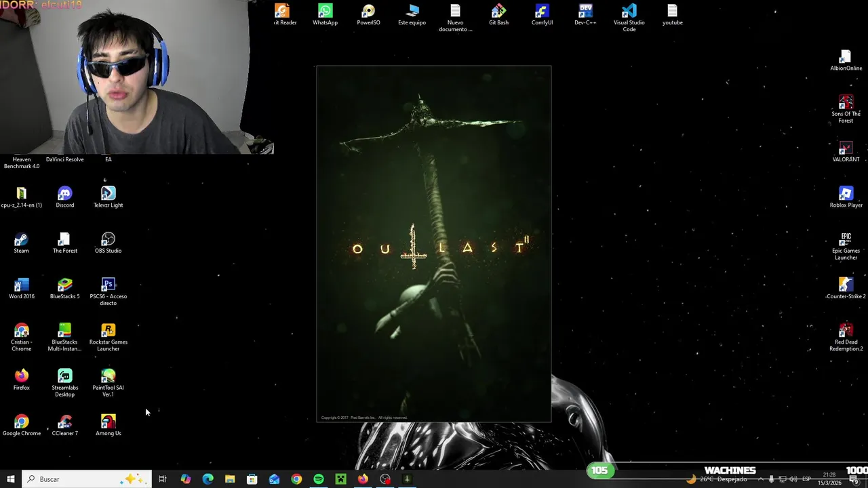Select the DaVinci Resolve desktop label

(x=64, y=159)
